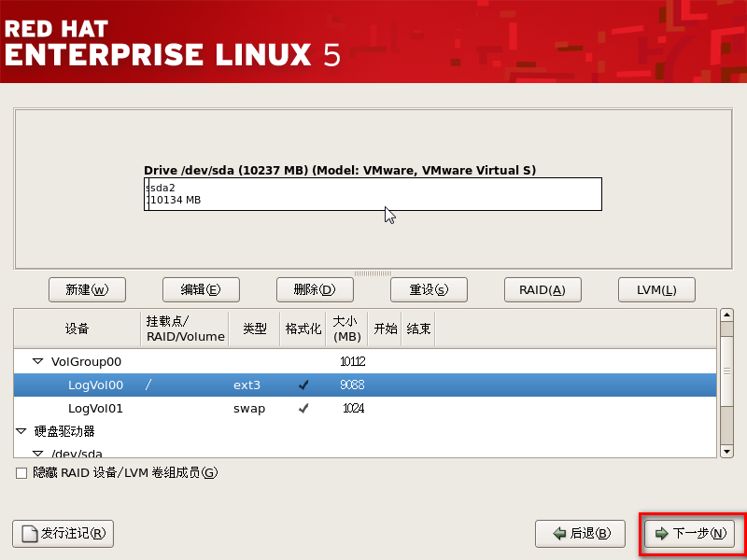This screenshot has height=560, width=747.
Task: Click the 设备 column header
Action: point(78,329)
